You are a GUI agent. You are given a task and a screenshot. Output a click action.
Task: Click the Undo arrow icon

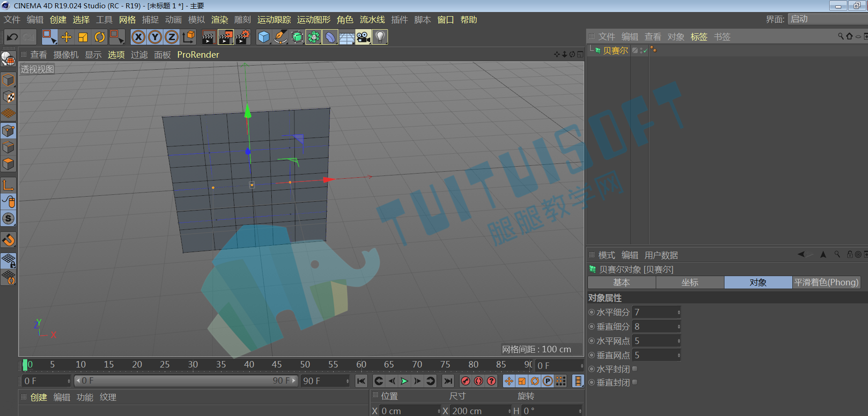pos(12,37)
